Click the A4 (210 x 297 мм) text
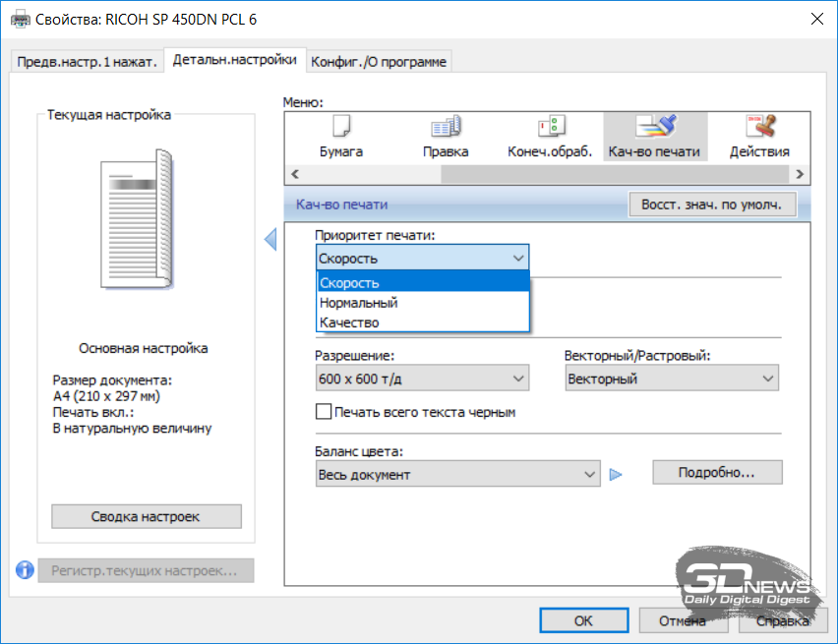The height and width of the screenshot is (644, 838). pyautogui.click(x=106, y=396)
